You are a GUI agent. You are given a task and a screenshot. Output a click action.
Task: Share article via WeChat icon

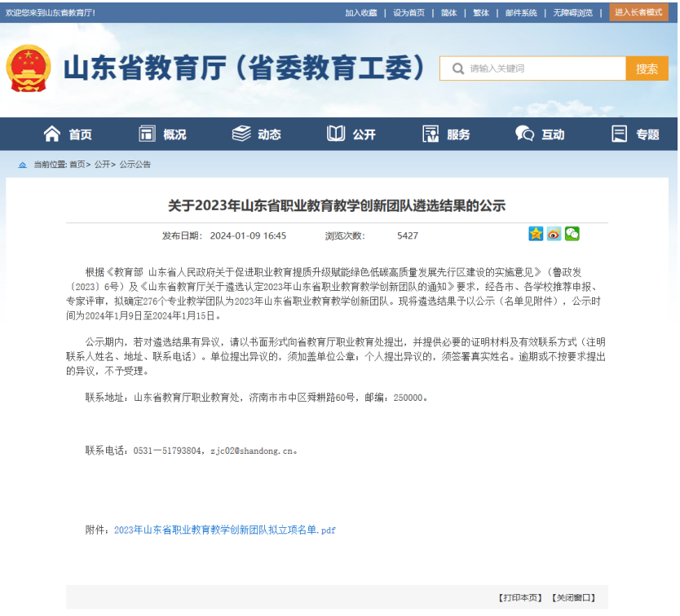pyautogui.click(x=572, y=235)
